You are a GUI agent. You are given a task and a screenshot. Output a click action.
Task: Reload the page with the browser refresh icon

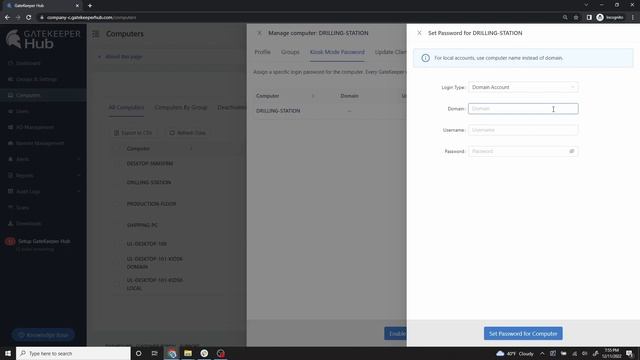[29, 18]
